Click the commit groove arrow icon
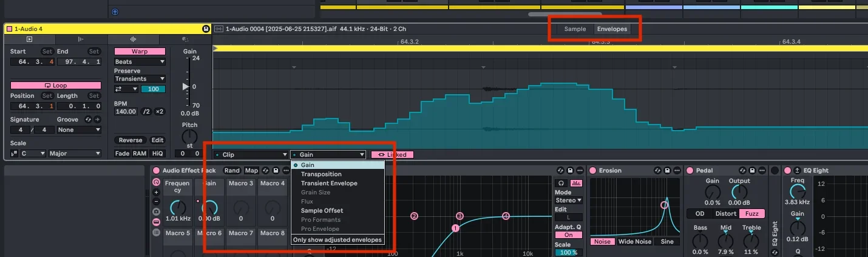The image size is (868, 257). (x=97, y=120)
